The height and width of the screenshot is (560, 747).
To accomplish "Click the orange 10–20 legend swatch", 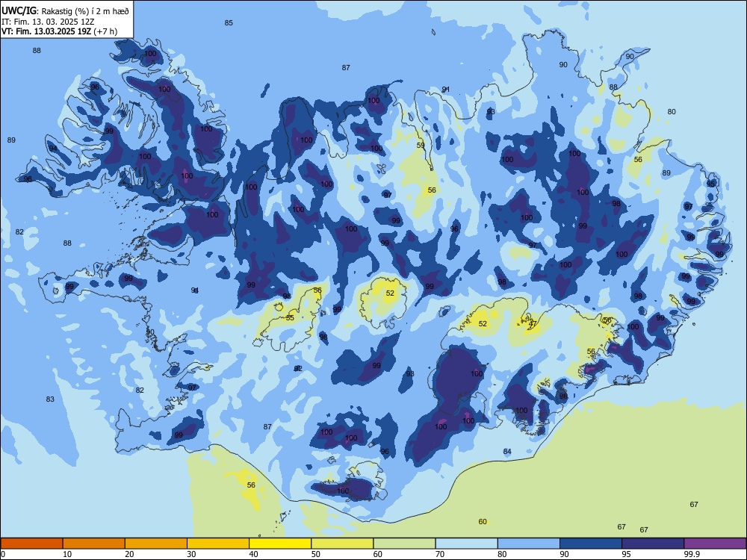I will pos(94,544).
